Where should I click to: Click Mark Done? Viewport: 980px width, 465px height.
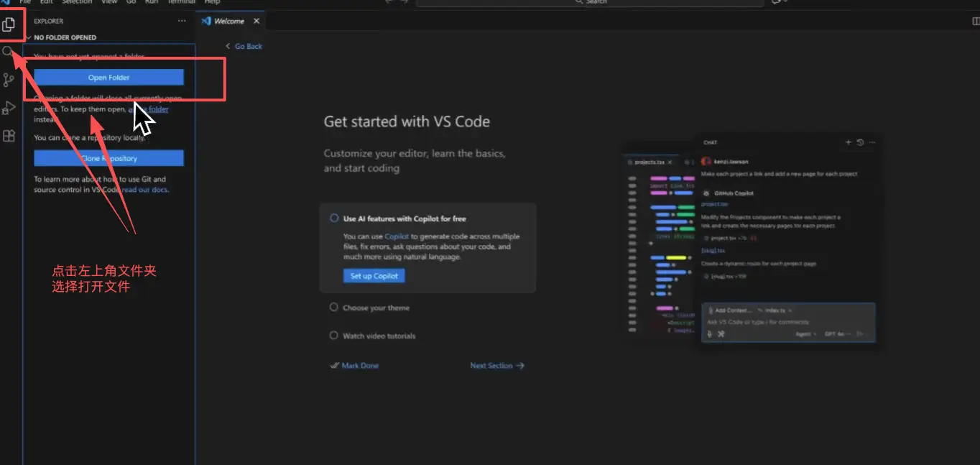pos(354,366)
